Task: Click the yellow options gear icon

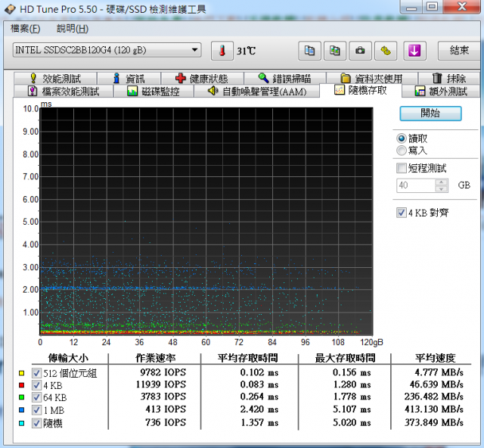Action: (386, 51)
